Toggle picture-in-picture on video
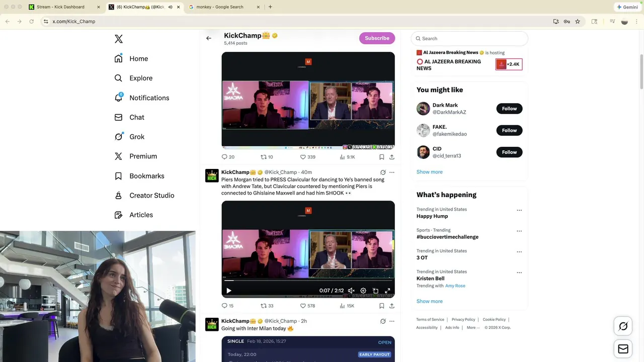Image resolution: width=644 pixels, height=362 pixels. 375,291
